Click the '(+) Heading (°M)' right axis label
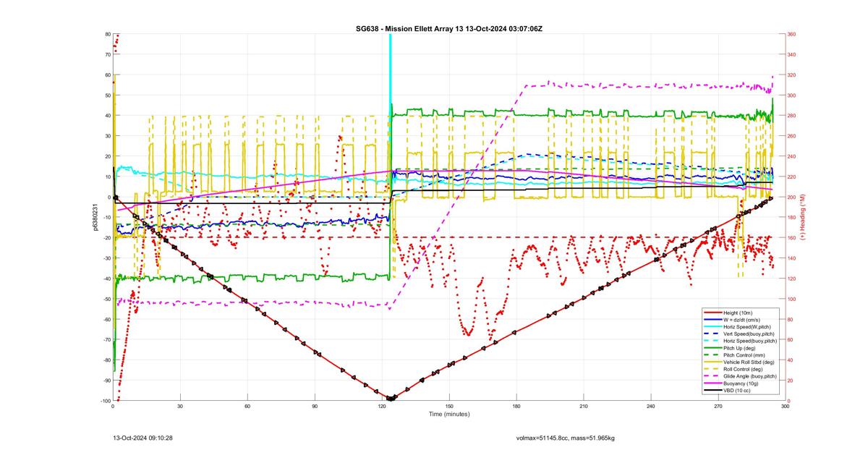Image resolution: width=868 pixels, height=450 pixels. tap(804, 217)
